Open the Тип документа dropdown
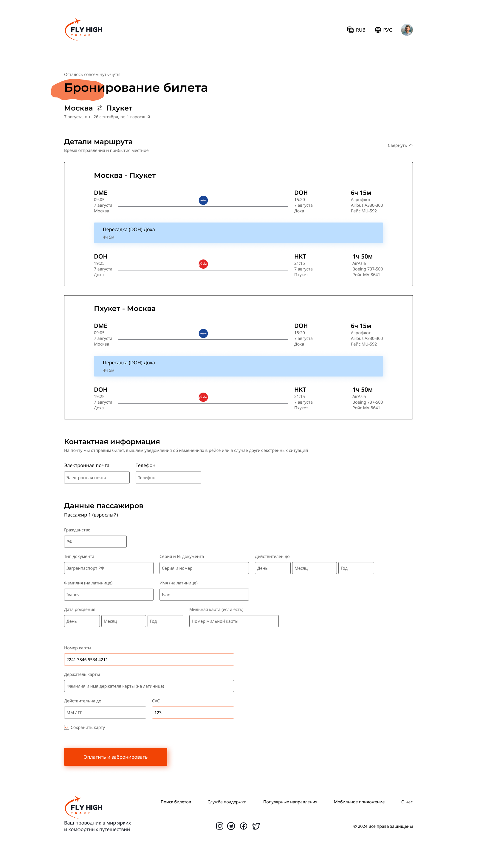 coord(109,568)
